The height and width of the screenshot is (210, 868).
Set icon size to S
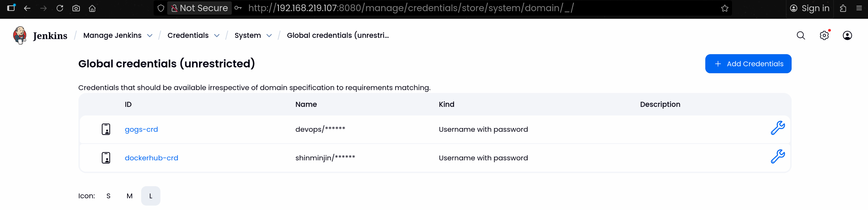point(108,196)
